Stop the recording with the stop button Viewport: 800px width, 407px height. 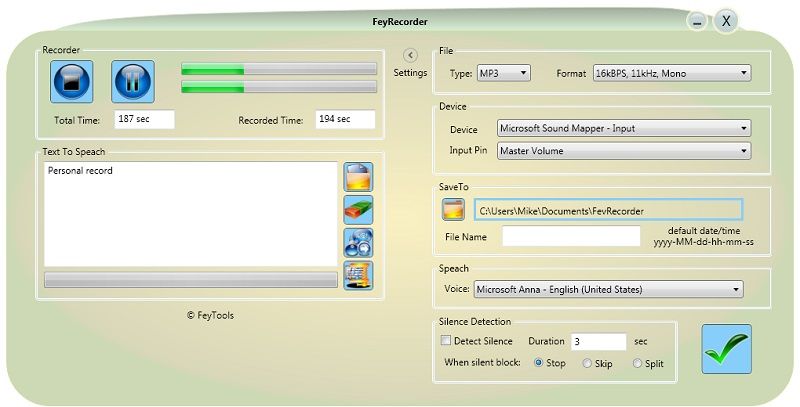(71, 82)
